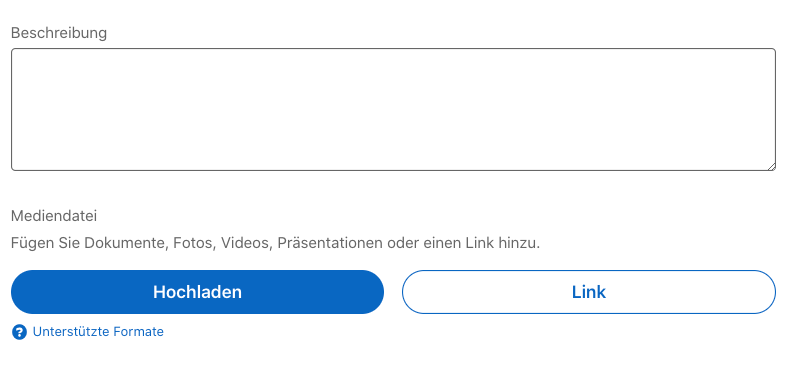Open the Unterstützte Formate help link
This screenshot has height=370, width=790.
pos(98,332)
